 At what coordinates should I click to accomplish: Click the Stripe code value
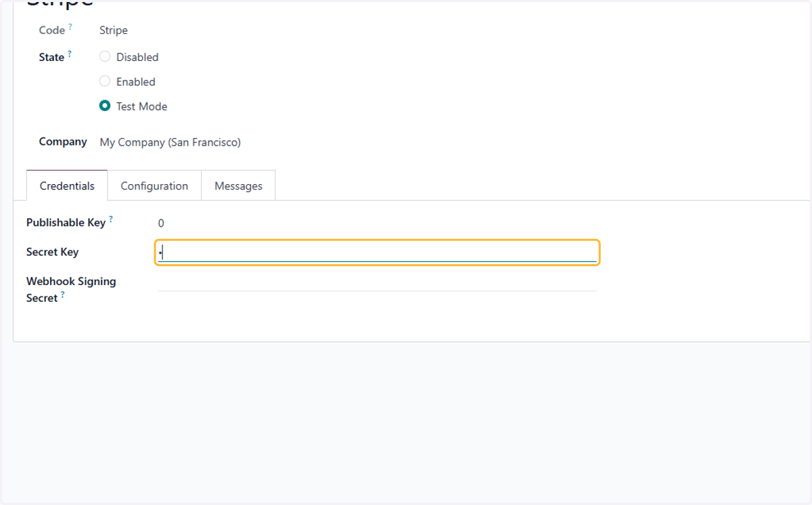[x=114, y=30]
